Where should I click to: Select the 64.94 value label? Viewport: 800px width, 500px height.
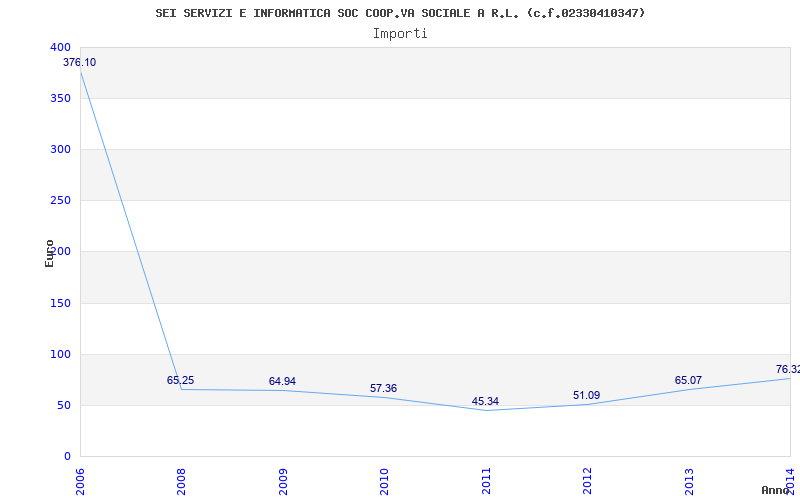point(282,381)
